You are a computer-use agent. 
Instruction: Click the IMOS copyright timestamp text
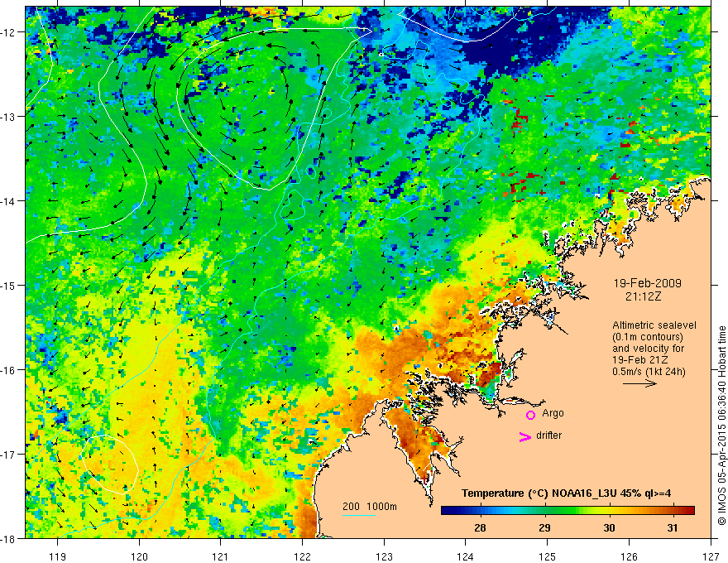pos(721,427)
